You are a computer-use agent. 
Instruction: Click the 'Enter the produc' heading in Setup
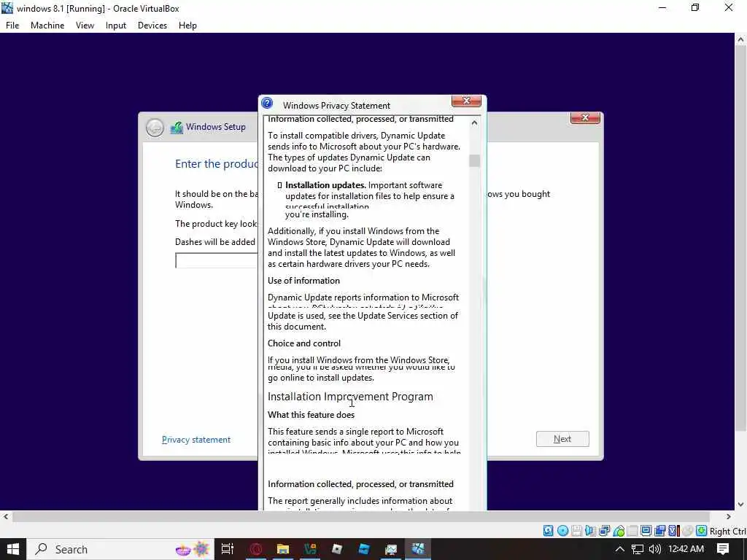[x=216, y=164]
